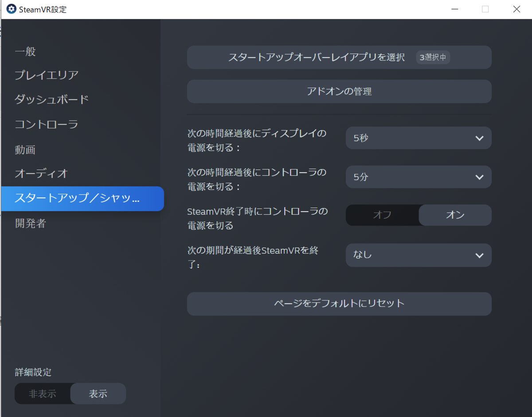Reset page with ページをデフォルトにリセット
This screenshot has height=417, width=532.
[339, 303]
